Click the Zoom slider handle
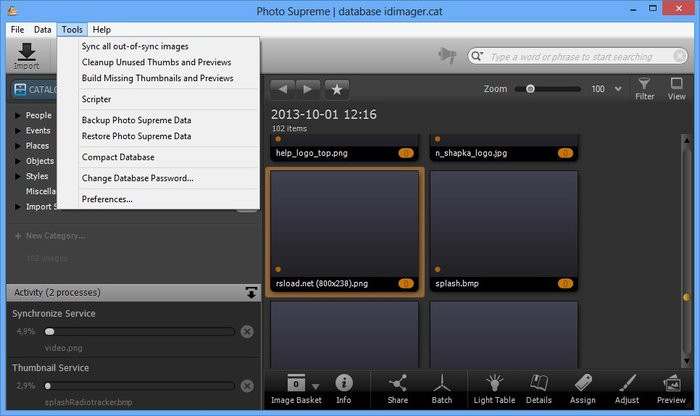 (x=530, y=89)
